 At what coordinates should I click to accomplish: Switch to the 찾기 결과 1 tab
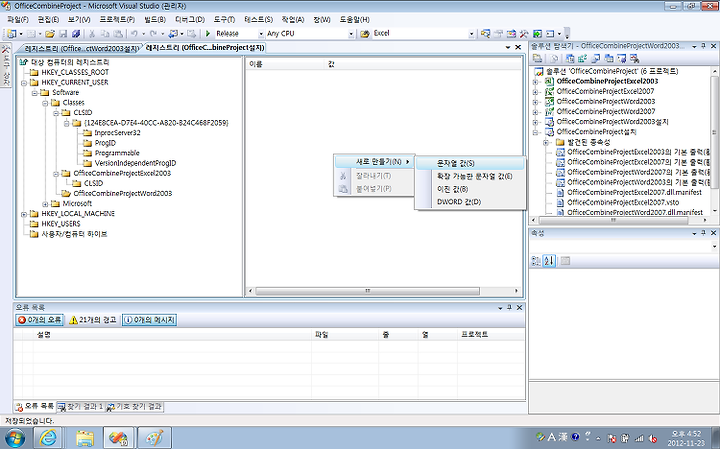coord(81,407)
